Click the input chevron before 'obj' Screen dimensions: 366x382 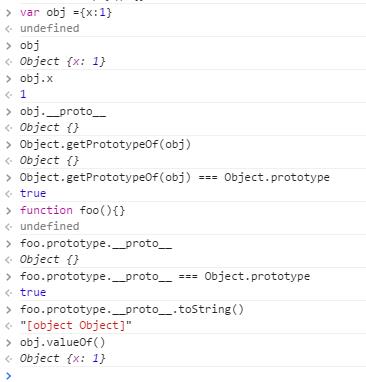coord(9,46)
